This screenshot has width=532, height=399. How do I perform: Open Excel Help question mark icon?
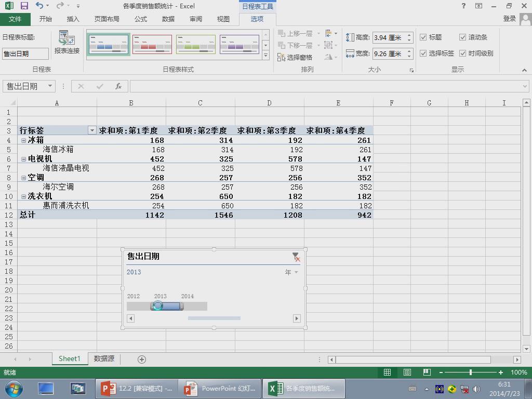[x=463, y=6]
